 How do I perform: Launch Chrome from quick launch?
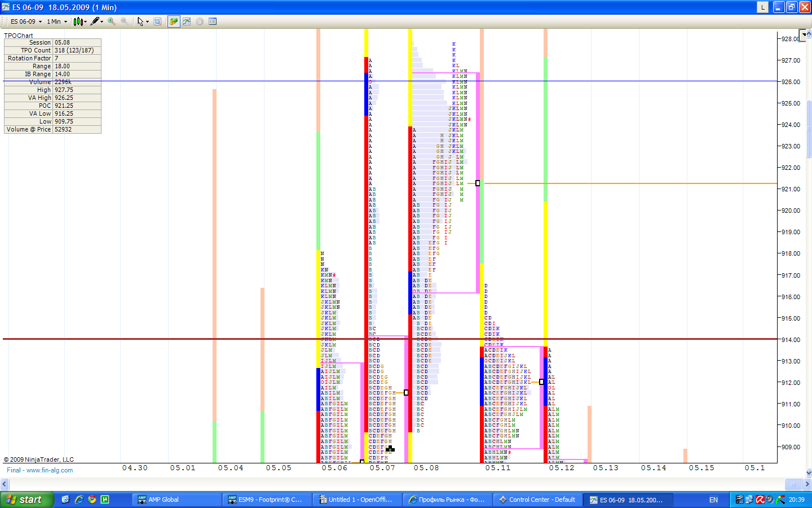(x=92, y=500)
